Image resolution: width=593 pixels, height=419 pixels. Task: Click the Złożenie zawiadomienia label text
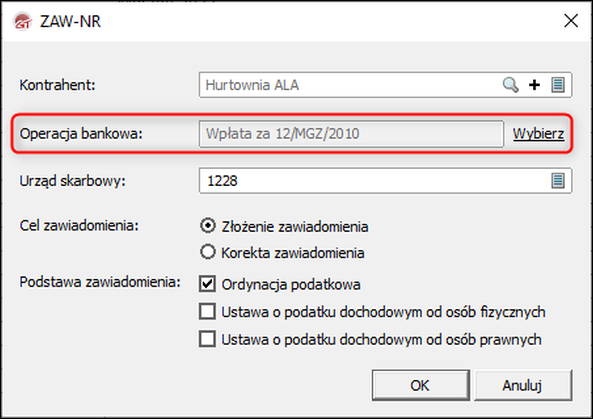coord(295,227)
